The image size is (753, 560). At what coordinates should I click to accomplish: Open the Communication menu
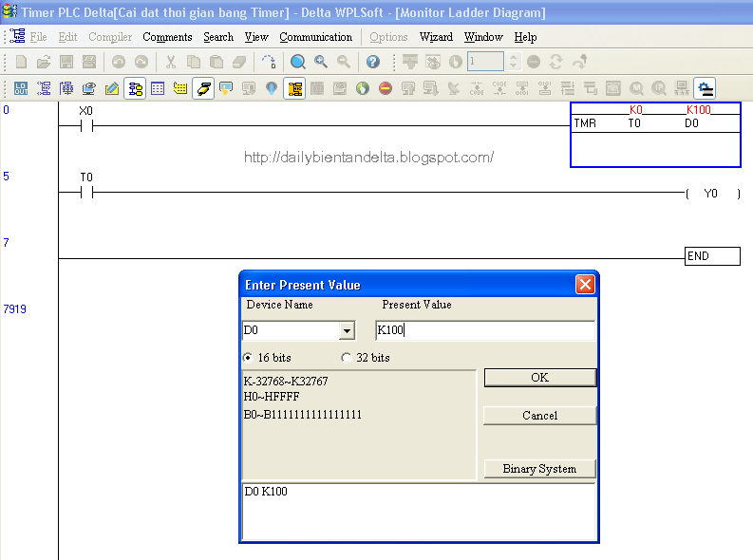[315, 37]
